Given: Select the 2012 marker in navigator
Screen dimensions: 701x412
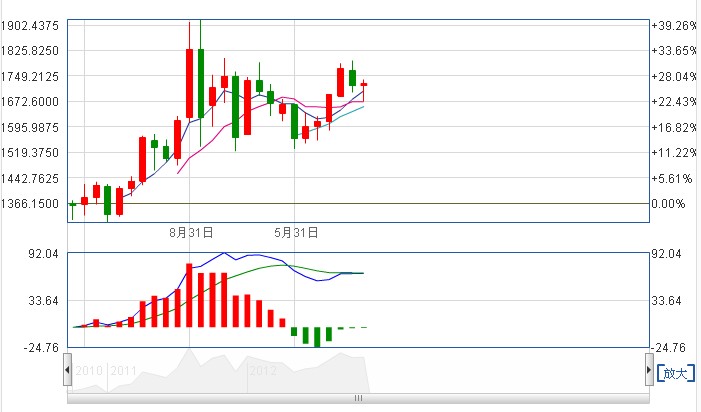Looking at the screenshot, I should click(262, 371).
